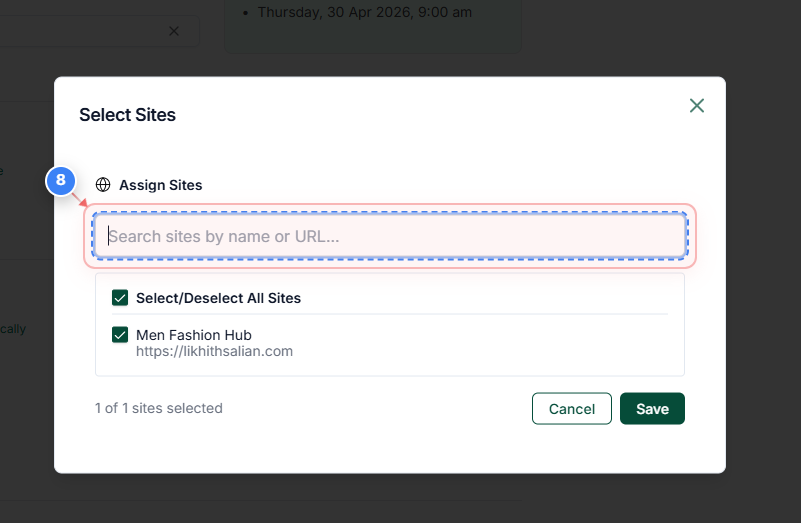Click the Select Sites heading

coord(127,115)
